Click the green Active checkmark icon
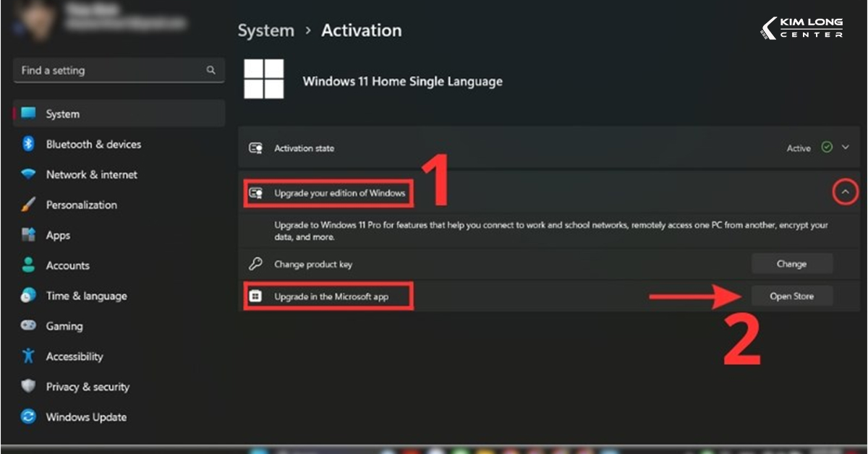868x454 pixels. click(x=827, y=147)
